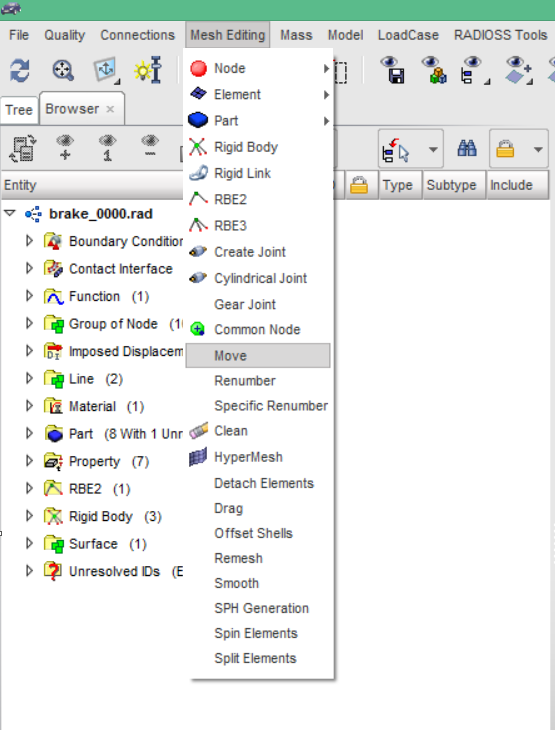
Task: Open Node submenu in Mesh Editing
Action: tap(259, 68)
